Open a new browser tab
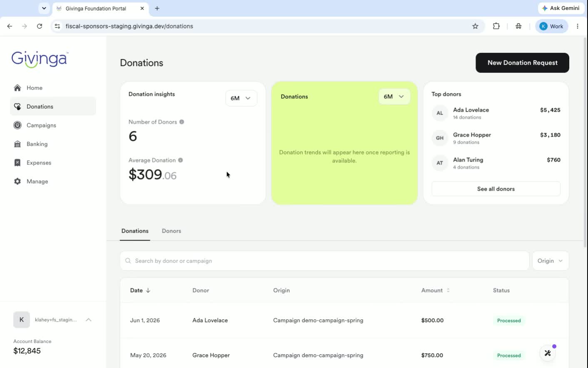588x368 pixels. (157, 8)
